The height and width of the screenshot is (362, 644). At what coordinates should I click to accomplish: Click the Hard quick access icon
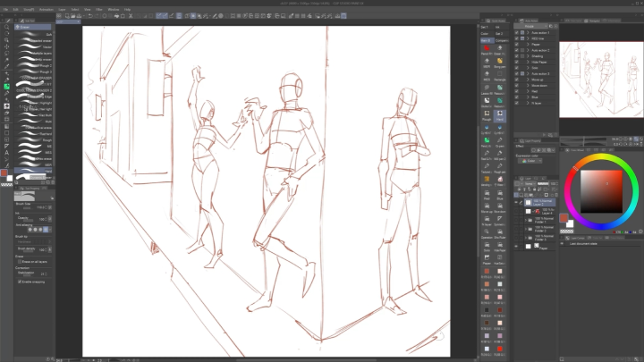(500, 115)
